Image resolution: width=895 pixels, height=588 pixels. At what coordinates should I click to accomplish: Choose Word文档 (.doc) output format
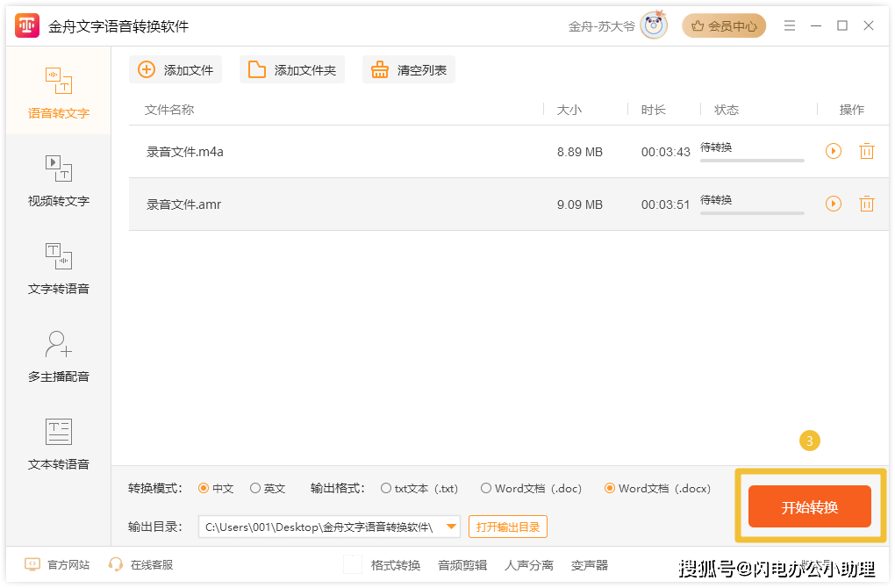[x=531, y=488]
